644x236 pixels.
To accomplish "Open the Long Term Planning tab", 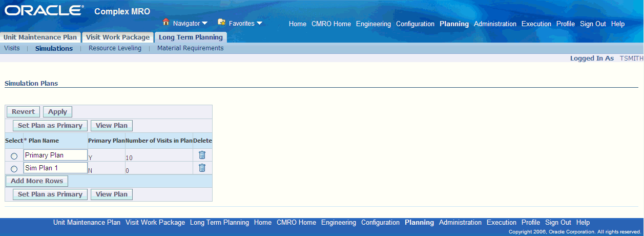I will pyautogui.click(x=191, y=37).
